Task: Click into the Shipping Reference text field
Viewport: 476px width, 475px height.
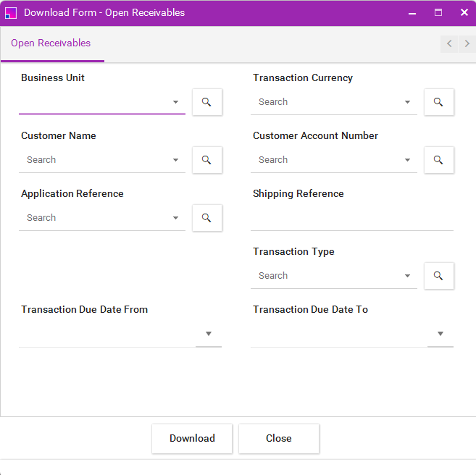Action: [351, 218]
